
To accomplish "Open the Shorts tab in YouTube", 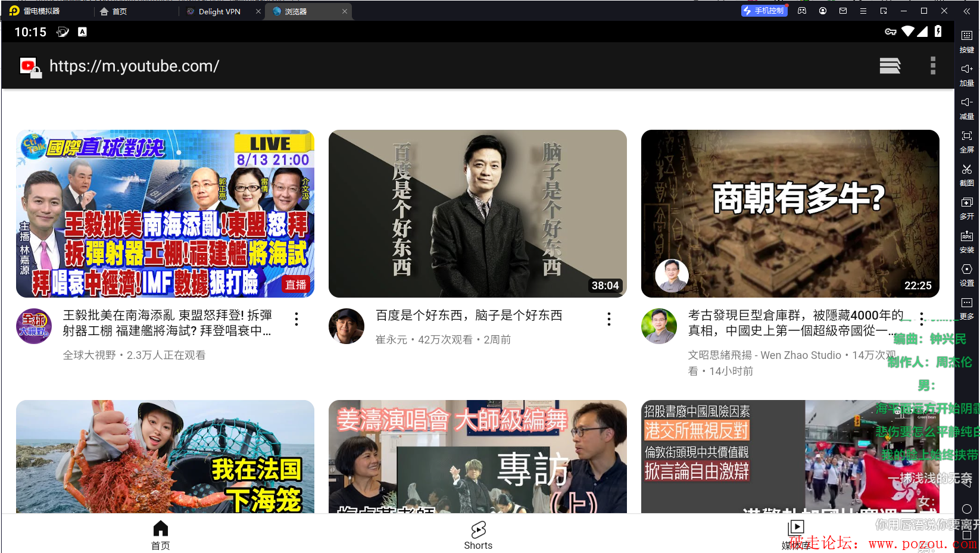I will pos(478,535).
